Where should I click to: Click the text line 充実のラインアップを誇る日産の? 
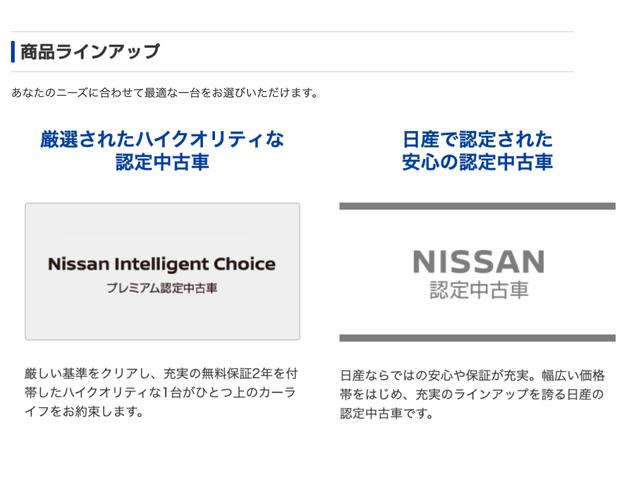click(472, 394)
